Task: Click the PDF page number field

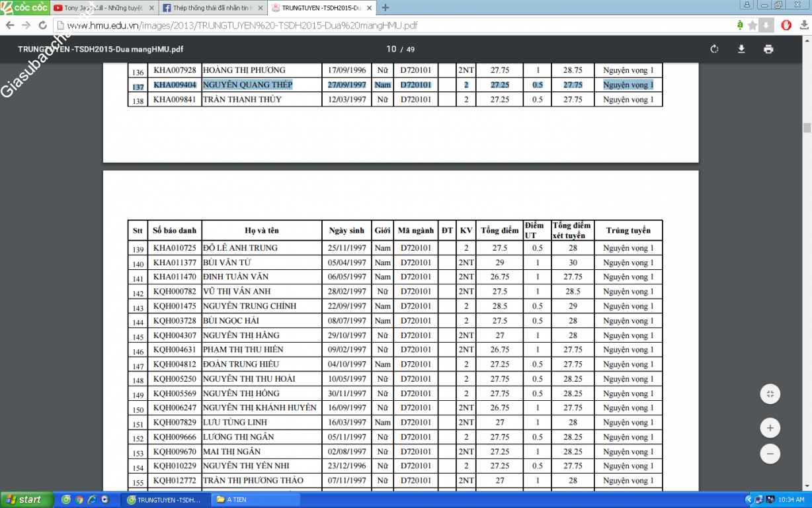Action: tap(391, 50)
